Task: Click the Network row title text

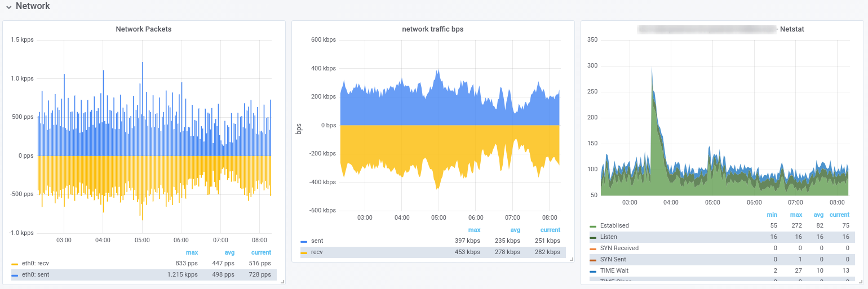Action: point(33,6)
